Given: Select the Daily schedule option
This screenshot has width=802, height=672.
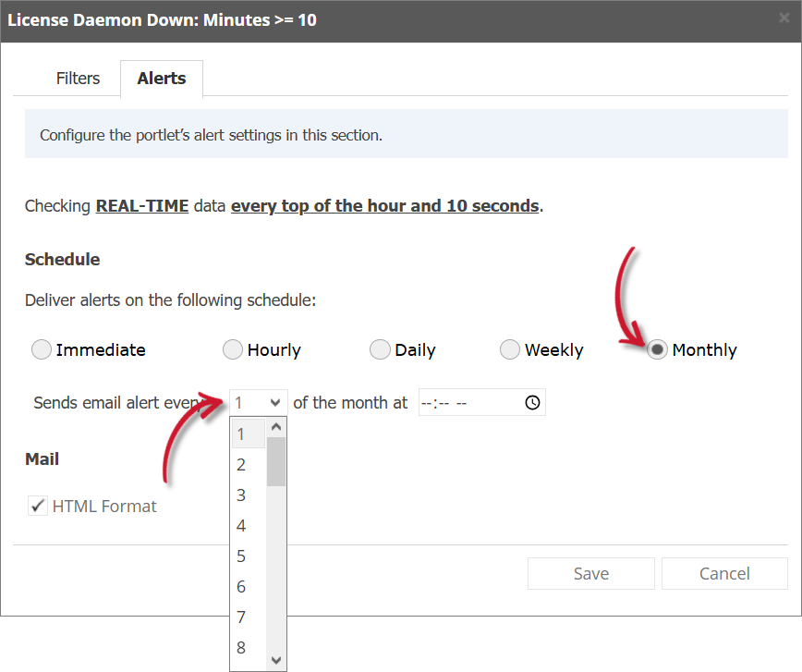Looking at the screenshot, I should pyautogui.click(x=380, y=349).
